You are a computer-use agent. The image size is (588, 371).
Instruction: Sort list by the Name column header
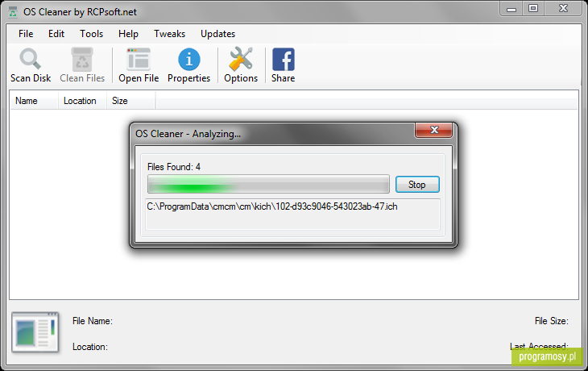[x=34, y=101]
